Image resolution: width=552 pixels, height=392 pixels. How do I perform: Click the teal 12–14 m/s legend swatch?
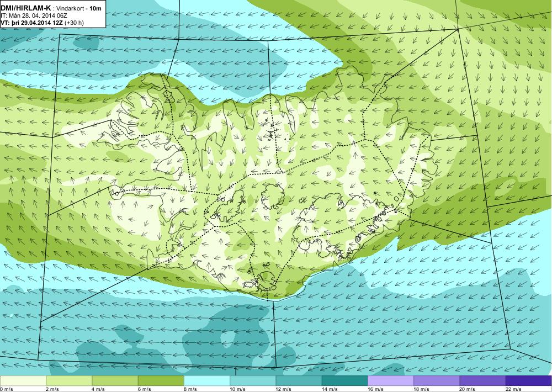pyautogui.click(x=299, y=380)
